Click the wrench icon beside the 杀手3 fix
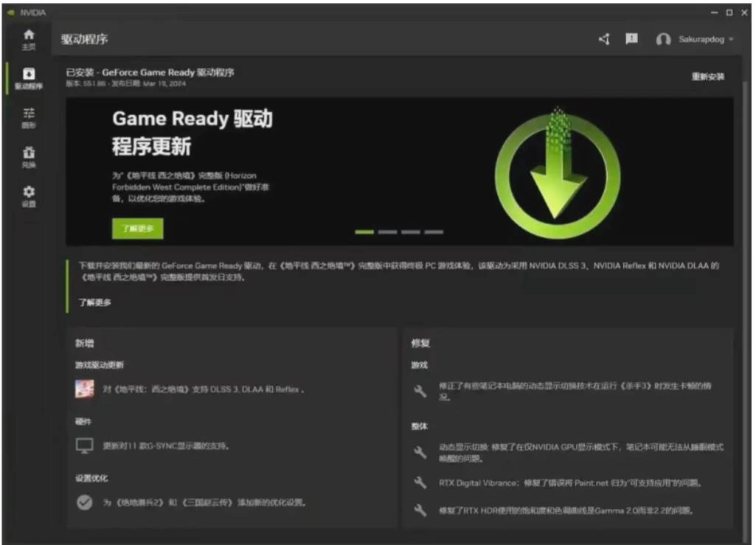 tap(418, 389)
